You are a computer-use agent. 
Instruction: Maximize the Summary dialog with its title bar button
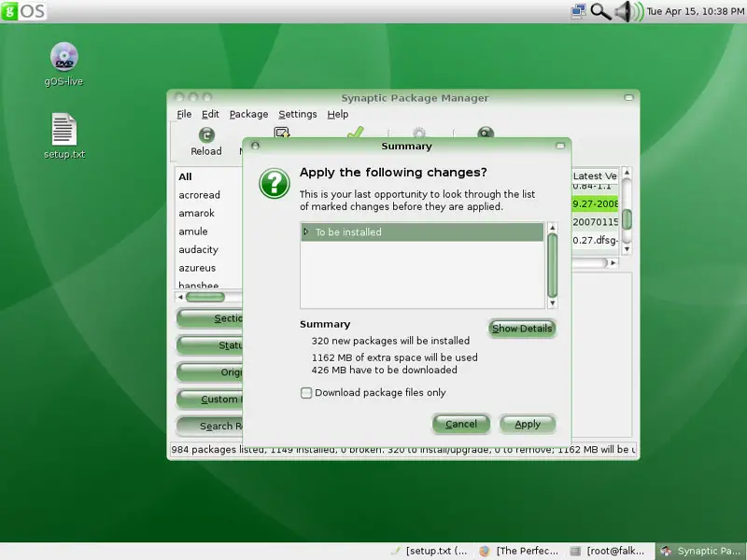click(560, 146)
